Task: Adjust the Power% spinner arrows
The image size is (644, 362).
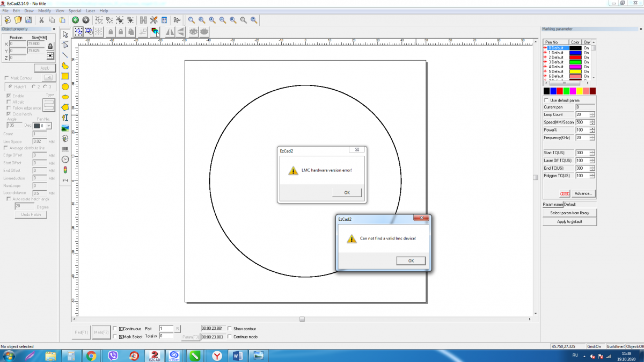Action: 592,130
